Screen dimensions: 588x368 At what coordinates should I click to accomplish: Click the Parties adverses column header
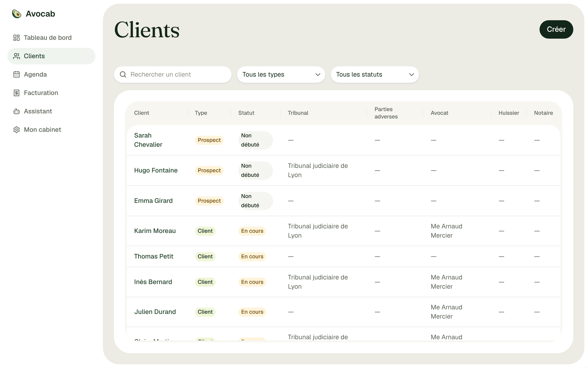pyautogui.click(x=386, y=113)
